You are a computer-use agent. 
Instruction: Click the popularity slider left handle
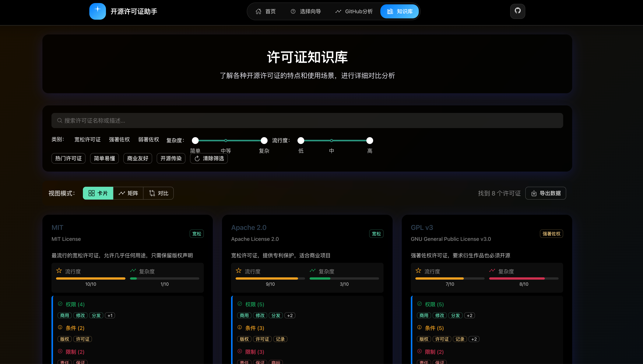(301, 141)
